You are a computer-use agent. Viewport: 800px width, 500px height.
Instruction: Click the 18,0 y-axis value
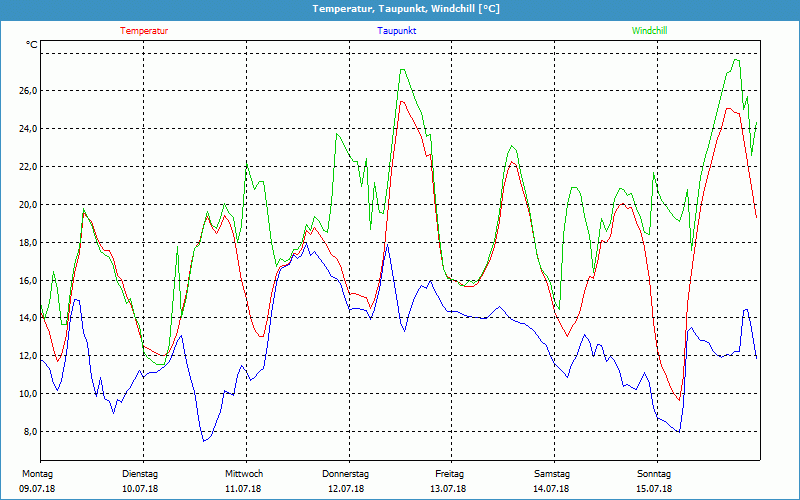(x=29, y=242)
